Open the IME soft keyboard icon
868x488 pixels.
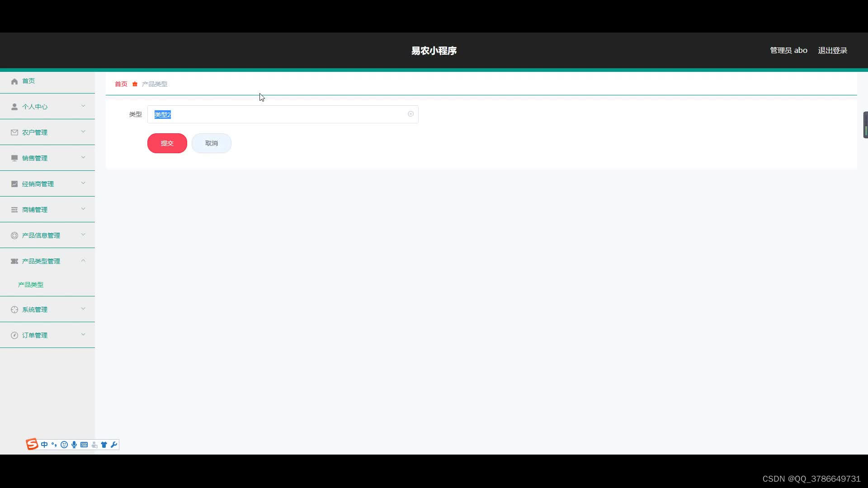(x=84, y=445)
